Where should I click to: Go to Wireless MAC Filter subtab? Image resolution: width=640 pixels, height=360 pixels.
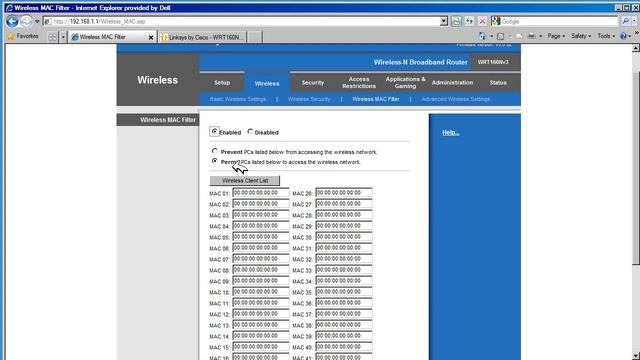tap(376, 99)
